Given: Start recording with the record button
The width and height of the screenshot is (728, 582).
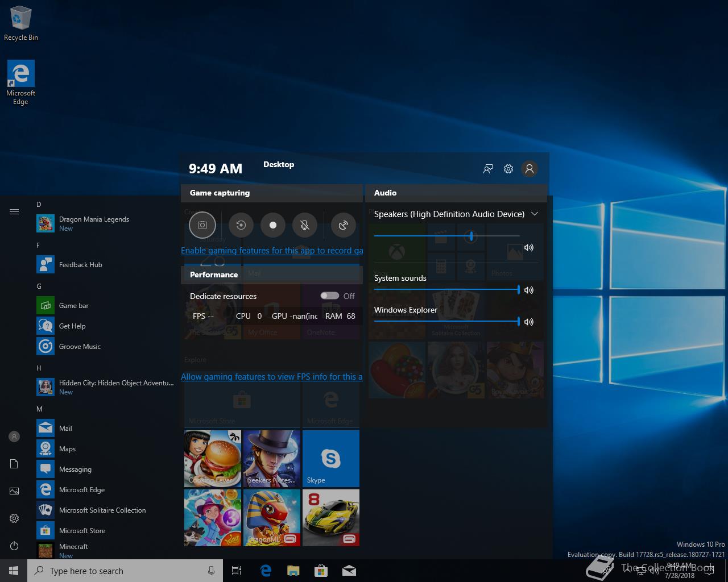Looking at the screenshot, I should coord(273,225).
